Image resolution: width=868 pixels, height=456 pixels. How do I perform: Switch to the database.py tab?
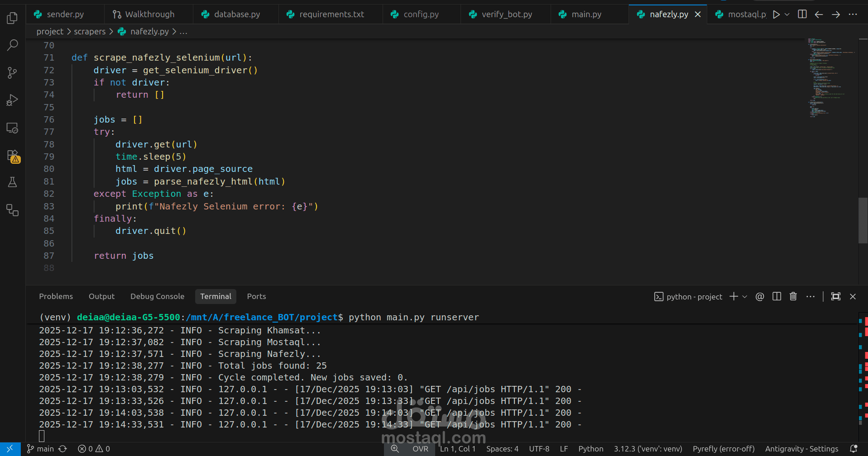point(237,14)
